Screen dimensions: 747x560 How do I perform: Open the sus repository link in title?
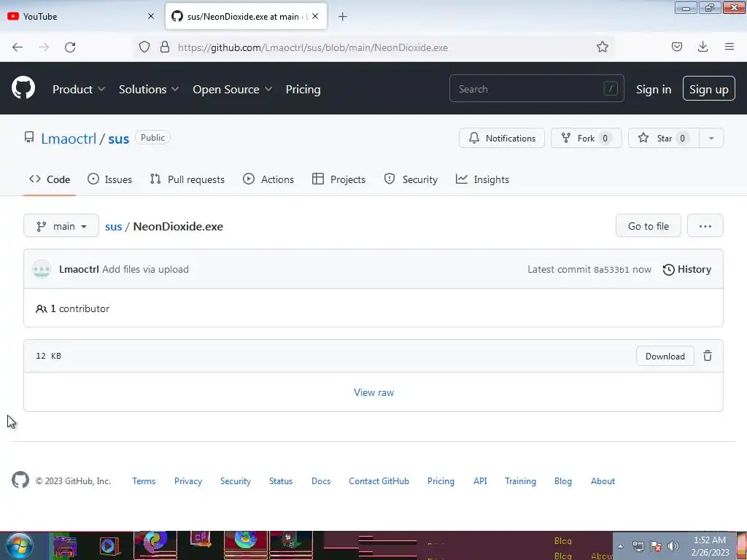(119, 139)
